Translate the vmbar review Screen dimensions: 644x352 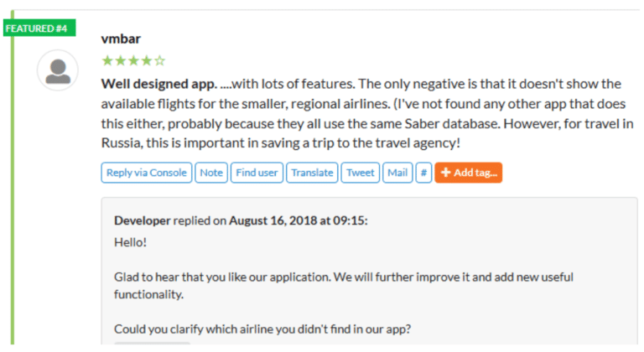tap(312, 173)
